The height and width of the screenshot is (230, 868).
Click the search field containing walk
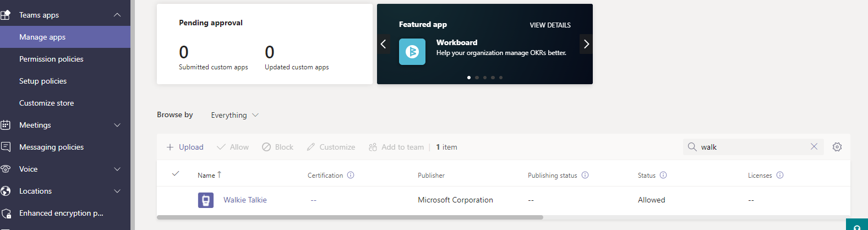(x=754, y=147)
